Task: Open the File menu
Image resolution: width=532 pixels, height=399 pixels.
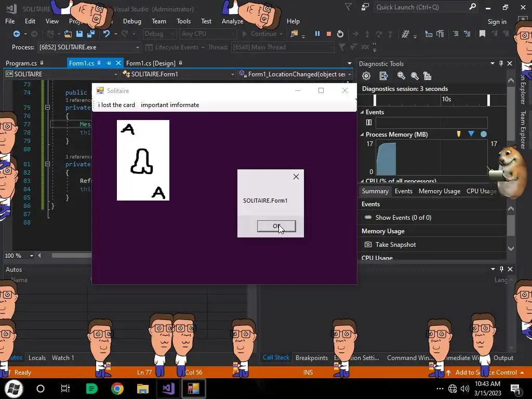Action: coord(10,21)
